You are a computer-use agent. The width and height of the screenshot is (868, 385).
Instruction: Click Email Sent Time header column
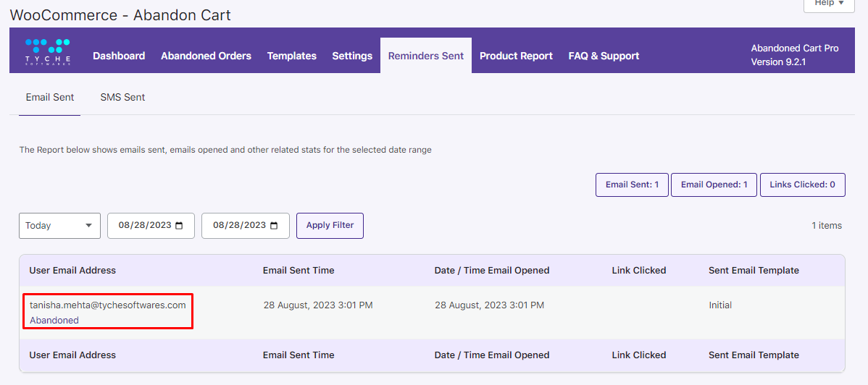click(299, 271)
